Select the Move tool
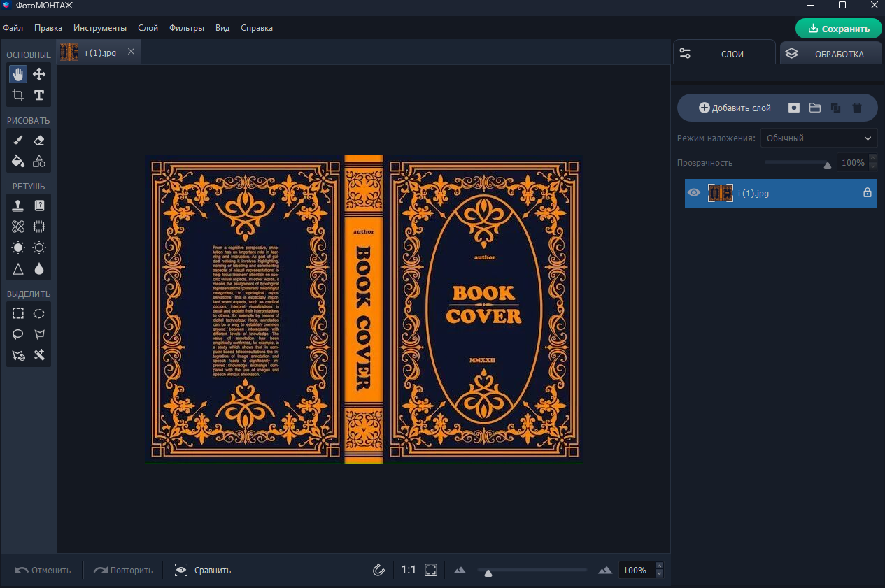 pos(39,74)
